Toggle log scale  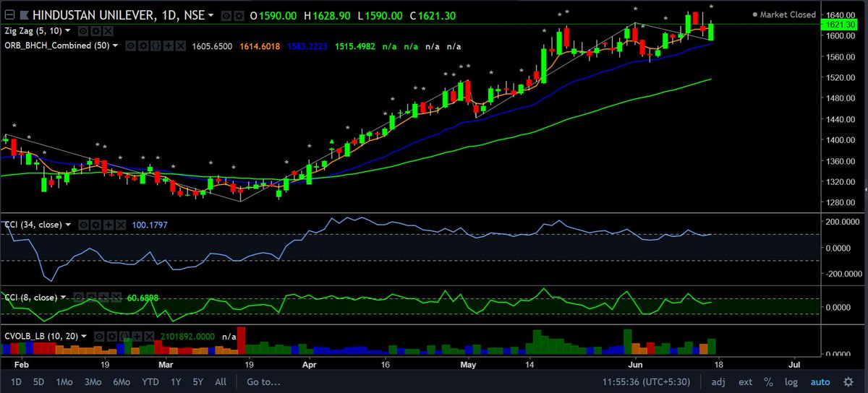(x=791, y=382)
